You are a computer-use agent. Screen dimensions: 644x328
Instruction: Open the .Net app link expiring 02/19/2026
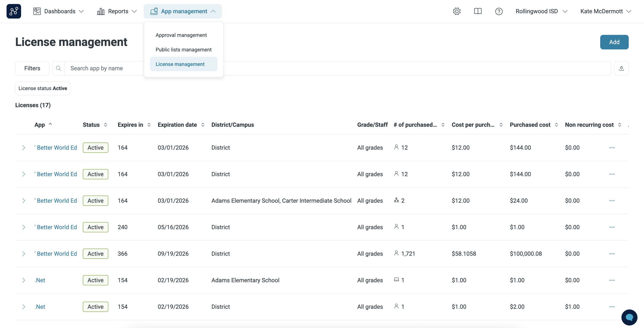pos(40,280)
